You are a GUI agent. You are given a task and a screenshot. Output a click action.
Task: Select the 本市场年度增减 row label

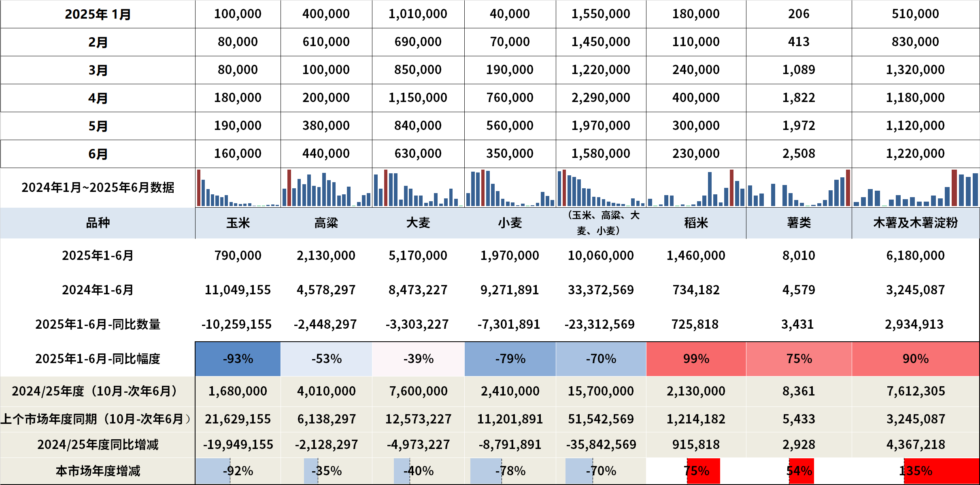(x=98, y=471)
